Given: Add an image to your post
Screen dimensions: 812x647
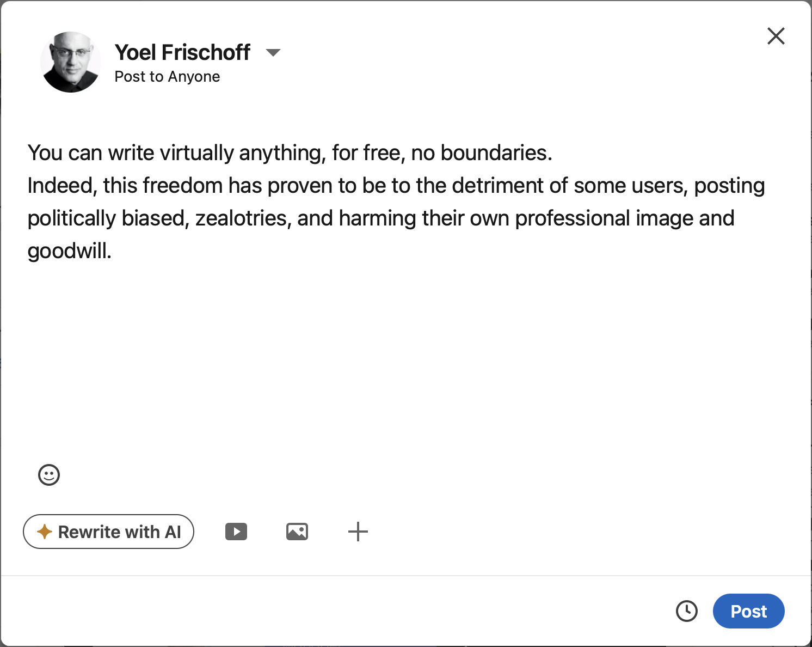Looking at the screenshot, I should (297, 532).
